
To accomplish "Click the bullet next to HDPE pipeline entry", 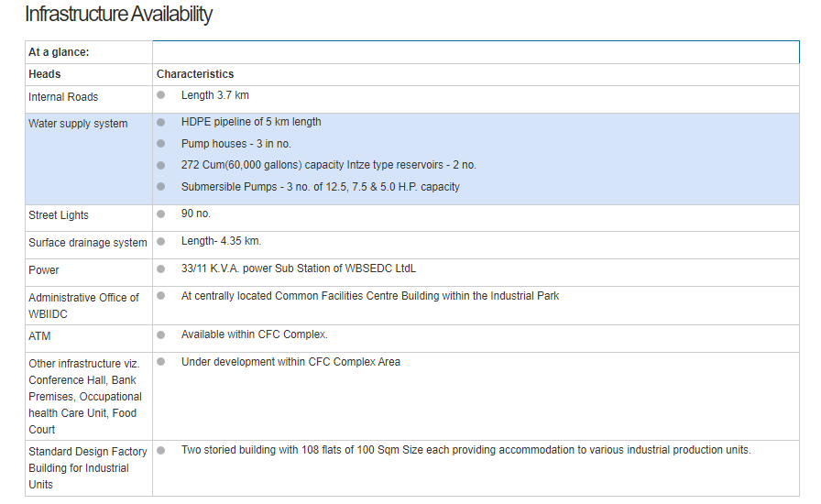I will point(161,122).
